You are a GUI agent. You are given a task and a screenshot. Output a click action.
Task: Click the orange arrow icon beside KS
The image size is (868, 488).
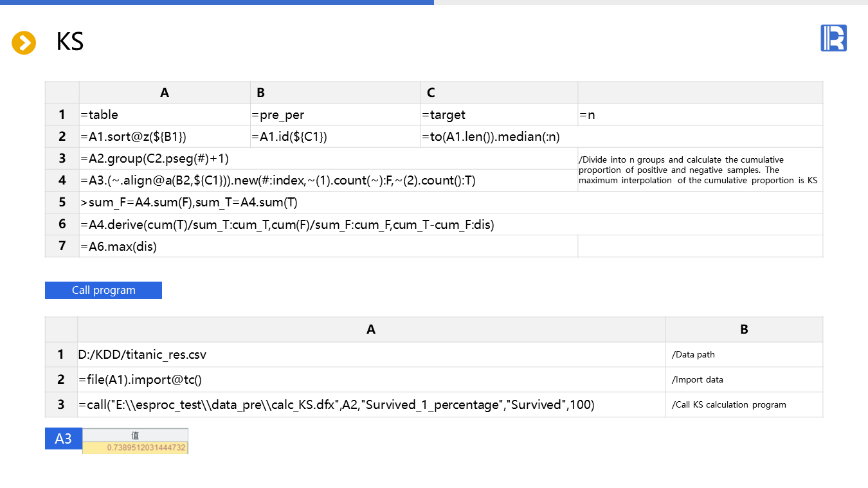click(24, 43)
